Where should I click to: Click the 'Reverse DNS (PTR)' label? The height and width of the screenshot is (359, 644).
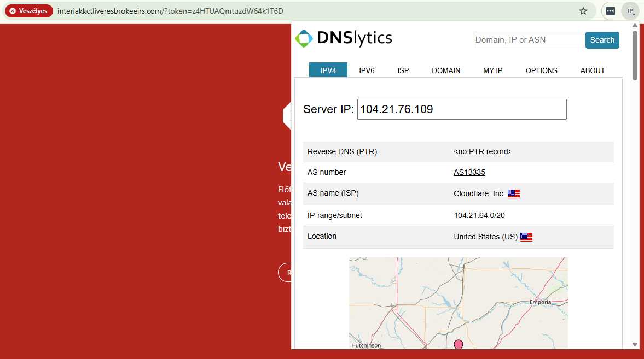(x=342, y=151)
